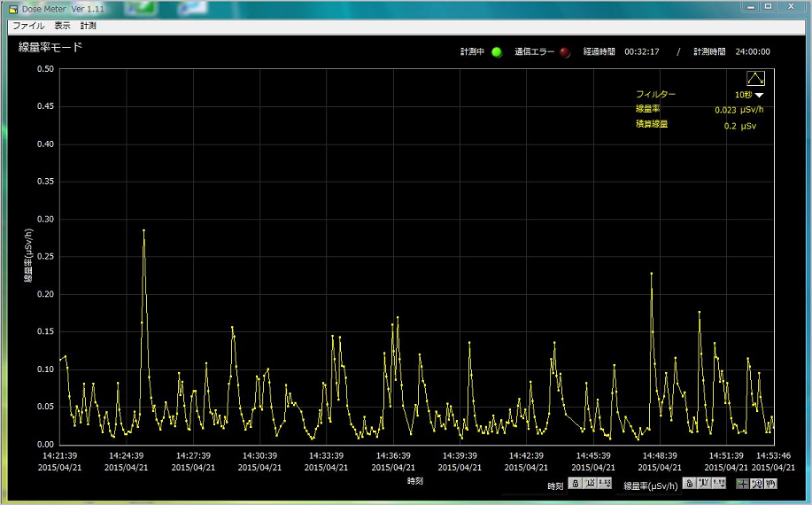Click the Dose Meter title bar app icon

pos(12,9)
